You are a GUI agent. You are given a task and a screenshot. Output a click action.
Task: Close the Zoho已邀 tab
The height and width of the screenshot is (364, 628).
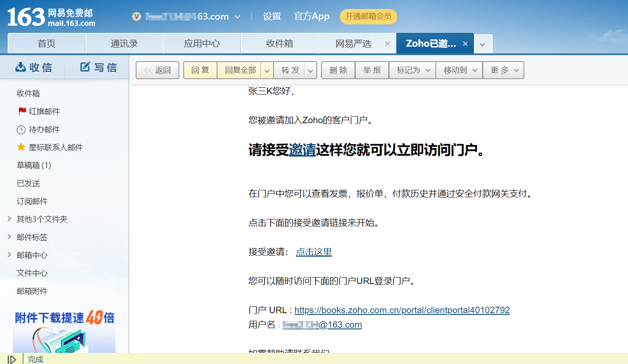(x=465, y=44)
